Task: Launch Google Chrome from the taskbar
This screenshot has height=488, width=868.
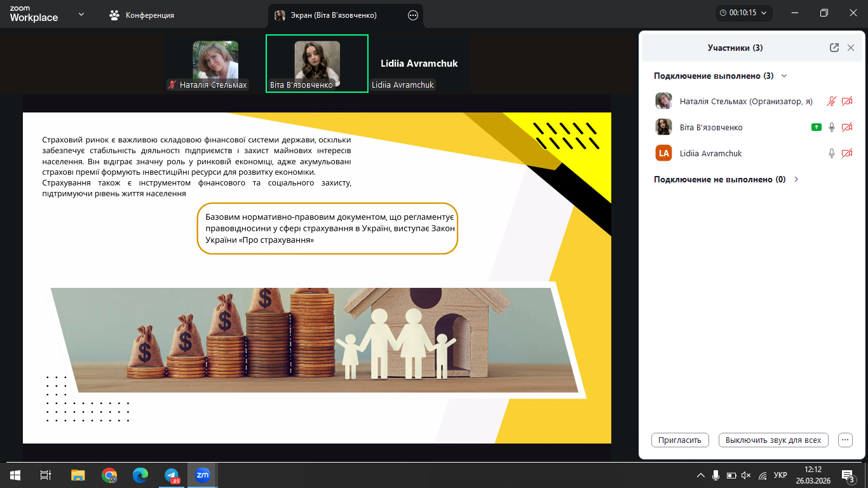Action: click(x=109, y=475)
